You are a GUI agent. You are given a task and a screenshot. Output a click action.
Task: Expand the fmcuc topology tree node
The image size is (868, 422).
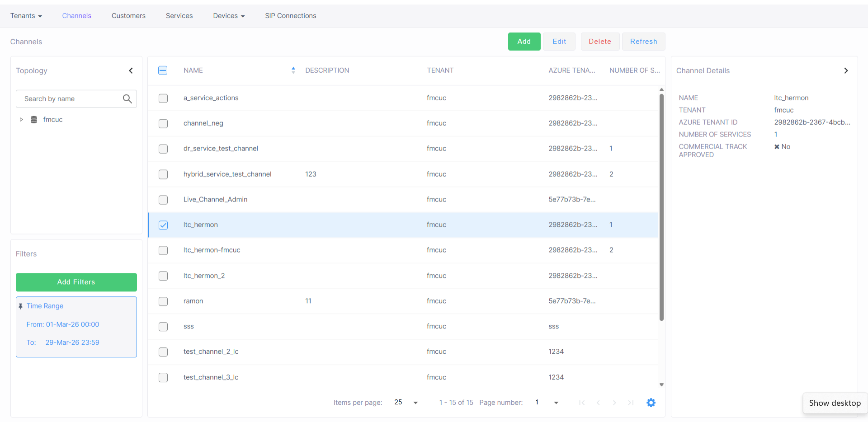21,120
